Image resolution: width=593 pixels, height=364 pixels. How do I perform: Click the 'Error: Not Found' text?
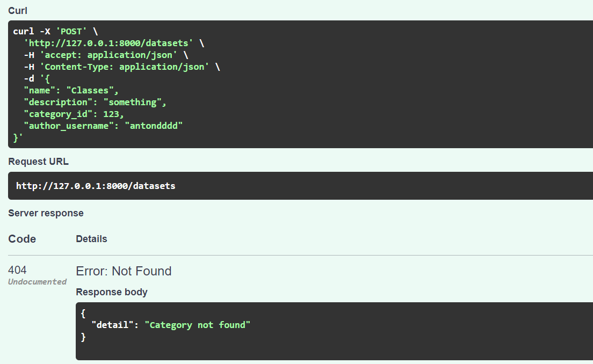coord(124,271)
